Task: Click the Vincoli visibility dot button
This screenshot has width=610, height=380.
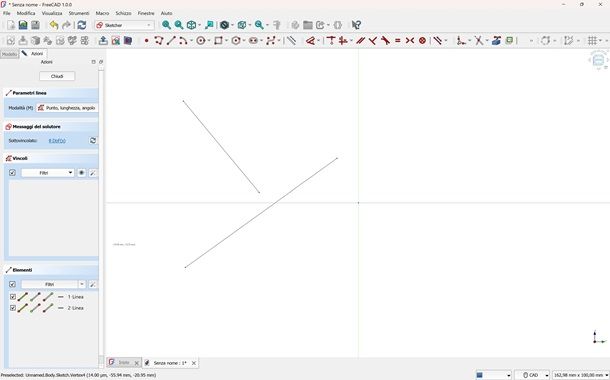Action: click(81, 173)
